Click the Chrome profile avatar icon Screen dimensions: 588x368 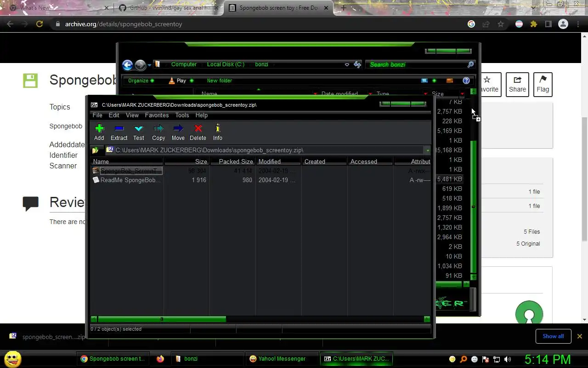click(563, 24)
